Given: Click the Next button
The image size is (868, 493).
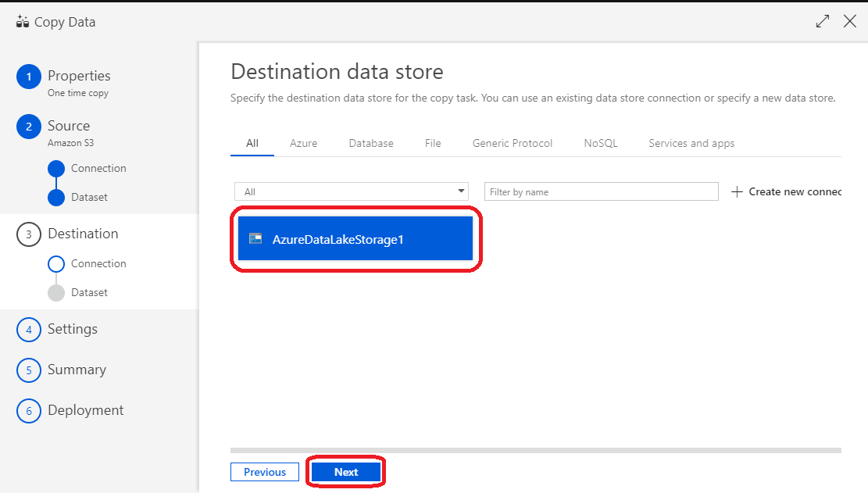Looking at the screenshot, I should point(345,472).
